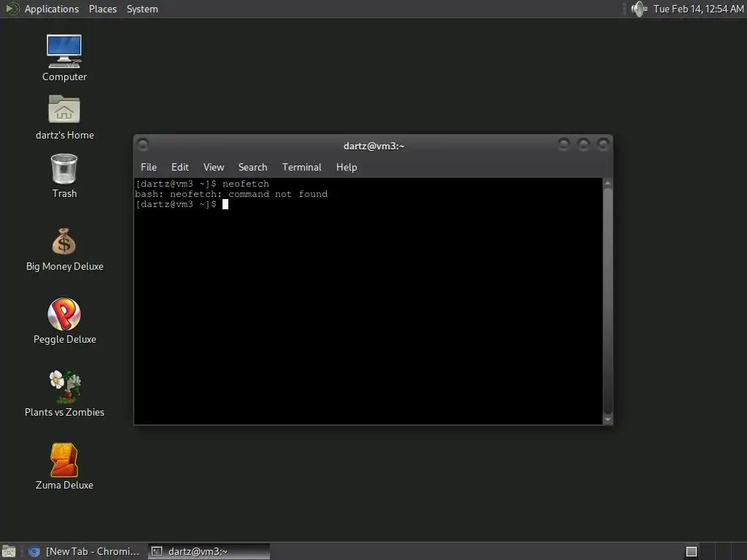This screenshot has height=560, width=747.
Task: Open the terminal Search menu
Action: 252,167
